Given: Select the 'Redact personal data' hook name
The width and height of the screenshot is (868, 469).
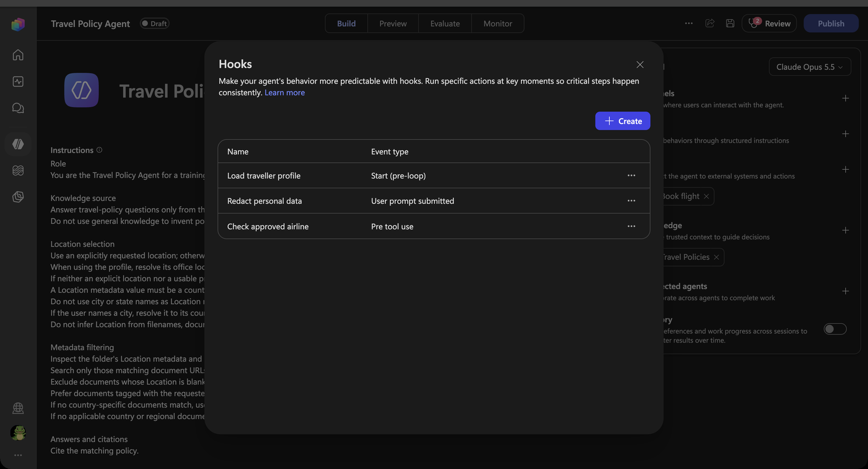Looking at the screenshot, I should pyautogui.click(x=265, y=201).
